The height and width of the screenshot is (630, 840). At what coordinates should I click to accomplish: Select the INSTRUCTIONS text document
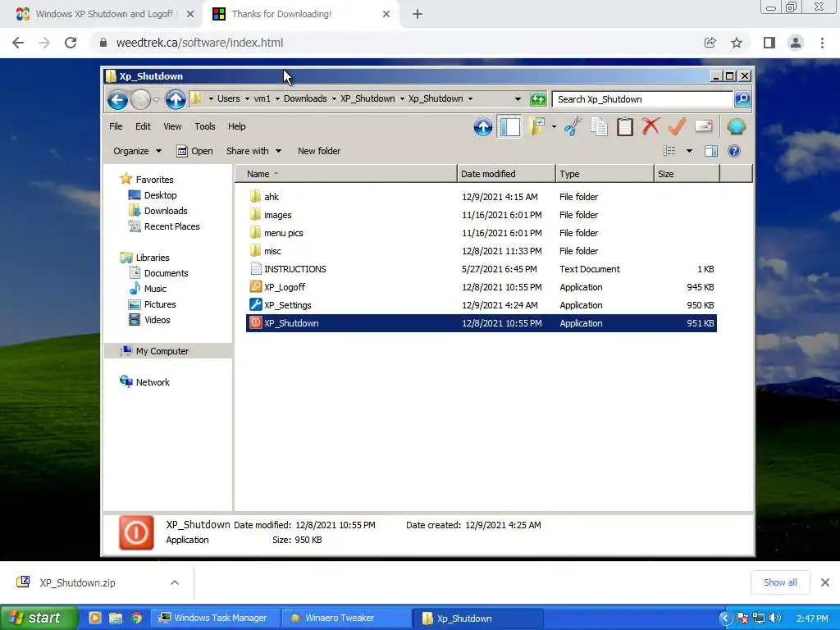(x=294, y=269)
